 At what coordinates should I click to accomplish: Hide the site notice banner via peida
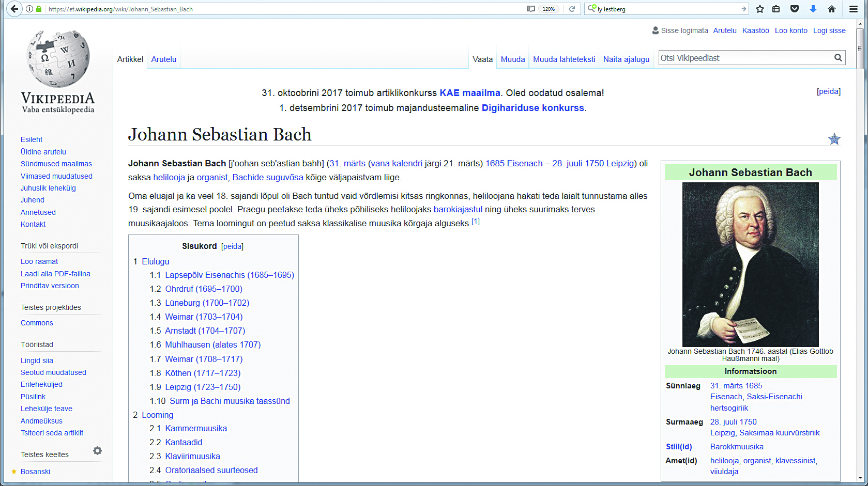[828, 91]
